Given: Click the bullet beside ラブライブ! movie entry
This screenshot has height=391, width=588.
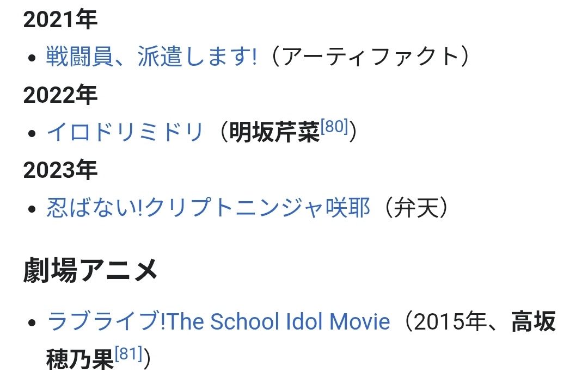Looking at the screenshot, I should coord(32,322).
